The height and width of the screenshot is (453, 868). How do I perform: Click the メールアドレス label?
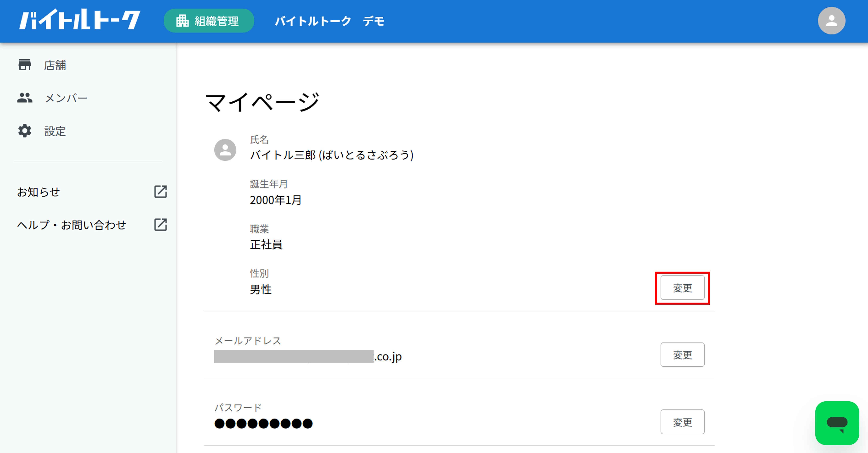point(248,341)
